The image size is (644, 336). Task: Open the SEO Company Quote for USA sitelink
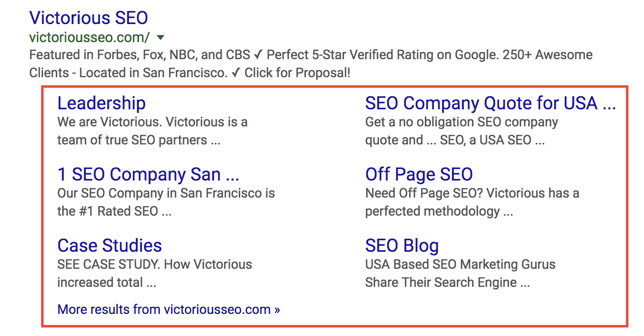(x=490, y=103)
